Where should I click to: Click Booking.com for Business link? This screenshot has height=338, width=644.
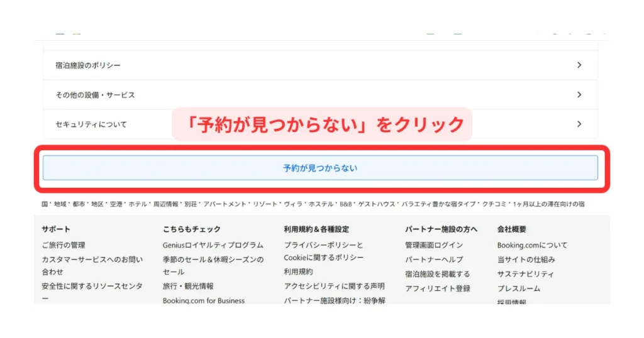coord(203,301)
